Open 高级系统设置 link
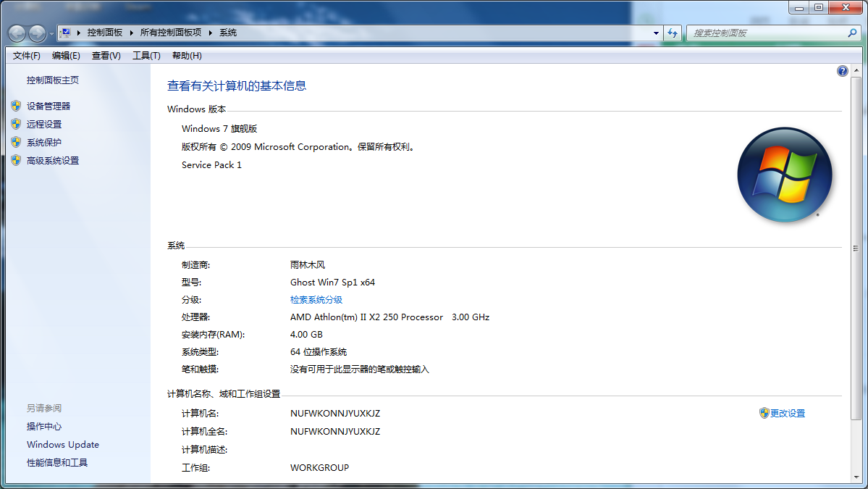868x489 pixels. [x=53, y=161]
